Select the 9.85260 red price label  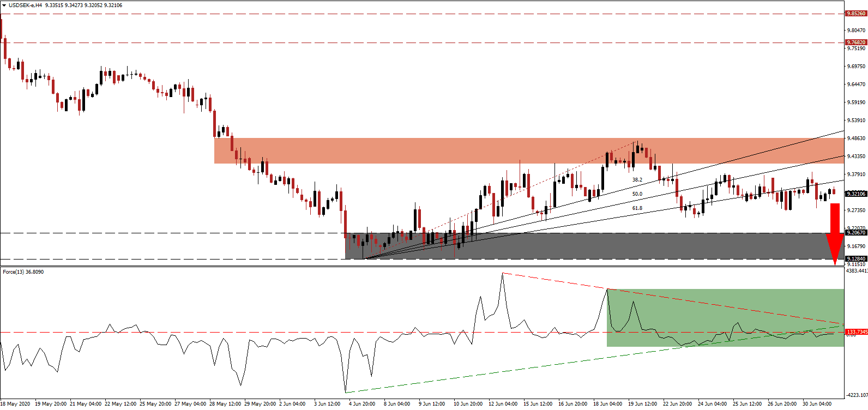coord(855,14)
